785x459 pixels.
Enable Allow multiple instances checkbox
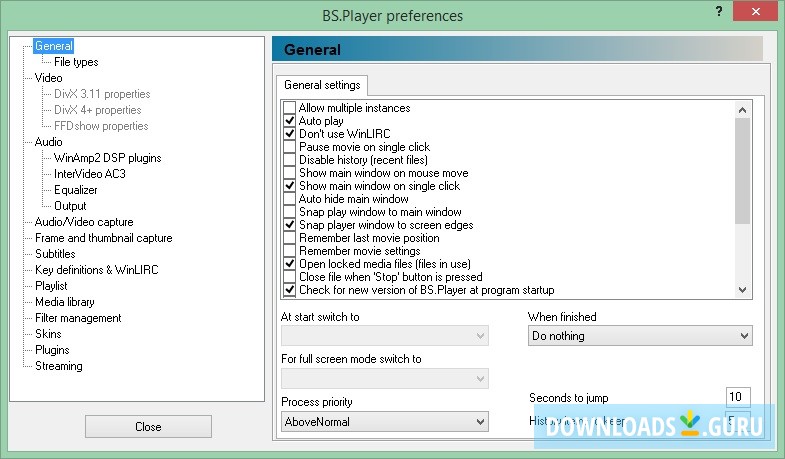point(289,108)
